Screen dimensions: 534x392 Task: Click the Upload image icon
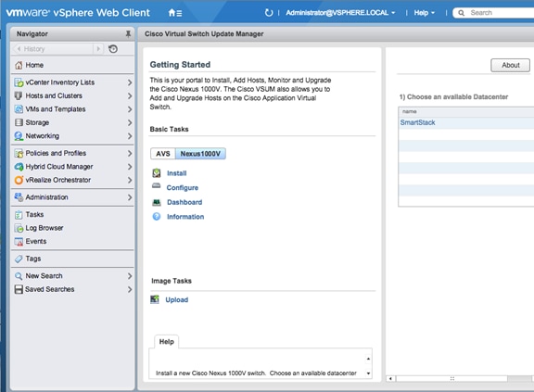155,299
